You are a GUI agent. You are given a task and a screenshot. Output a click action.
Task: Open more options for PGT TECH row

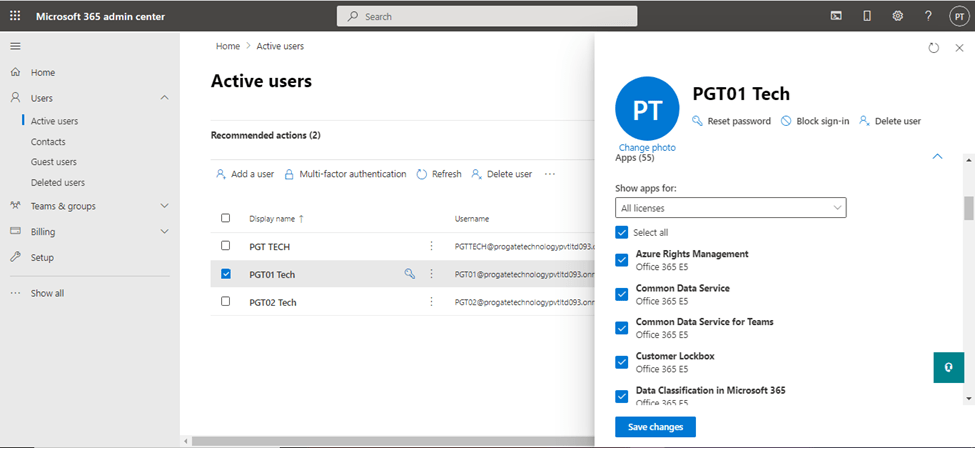click(x=431, y=246)
